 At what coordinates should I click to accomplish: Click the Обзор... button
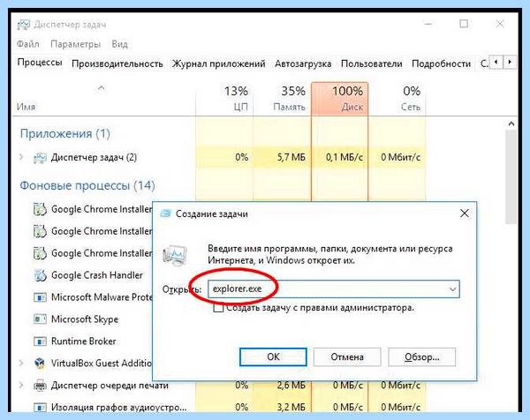point(422,356)
